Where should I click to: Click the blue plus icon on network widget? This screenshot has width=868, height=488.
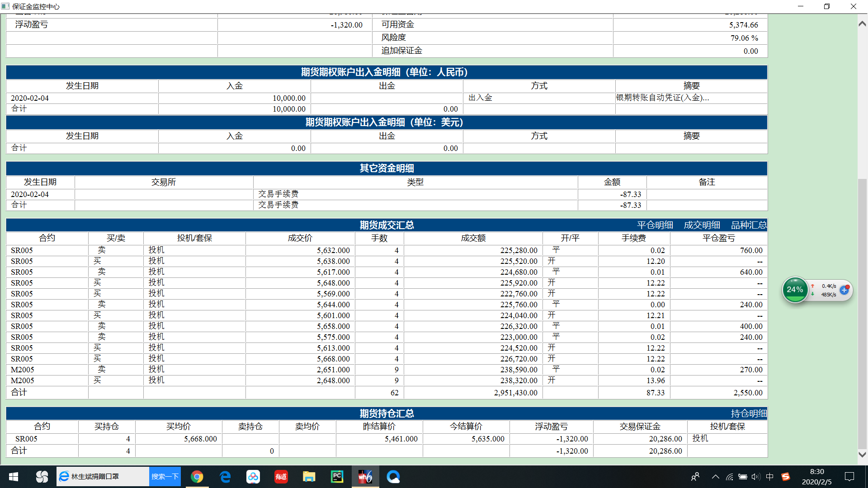click(844, 290)
